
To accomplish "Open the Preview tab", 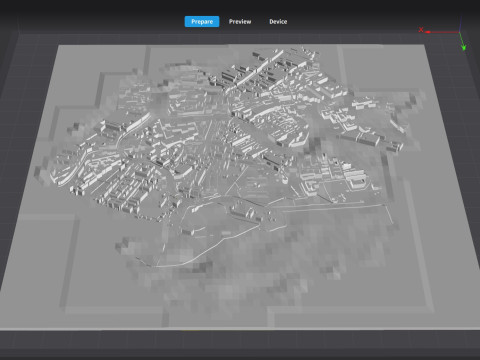I will [x=240, y=22].
